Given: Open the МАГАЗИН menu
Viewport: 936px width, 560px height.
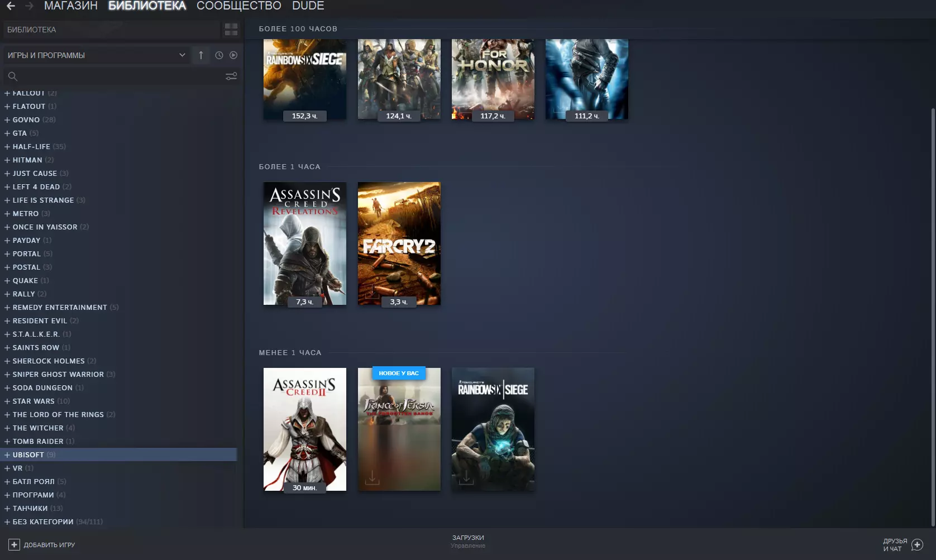Looking at the screenshot, I should [70, 6].
